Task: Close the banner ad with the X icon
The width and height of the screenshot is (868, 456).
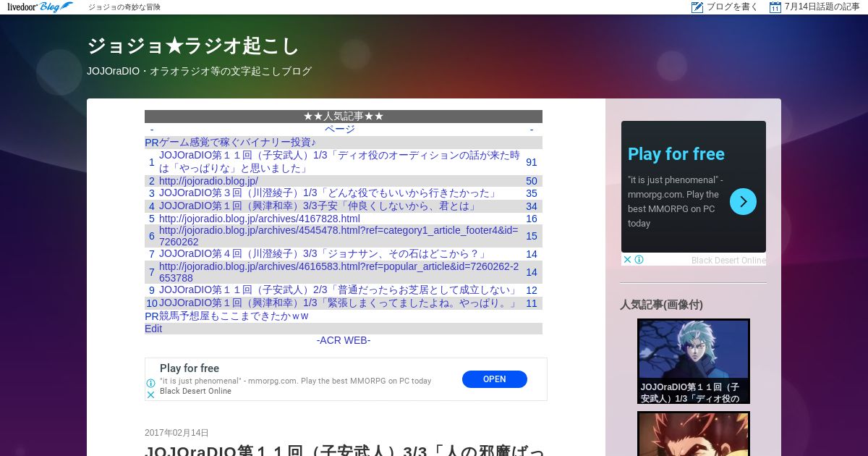Action: coord(150,394)
